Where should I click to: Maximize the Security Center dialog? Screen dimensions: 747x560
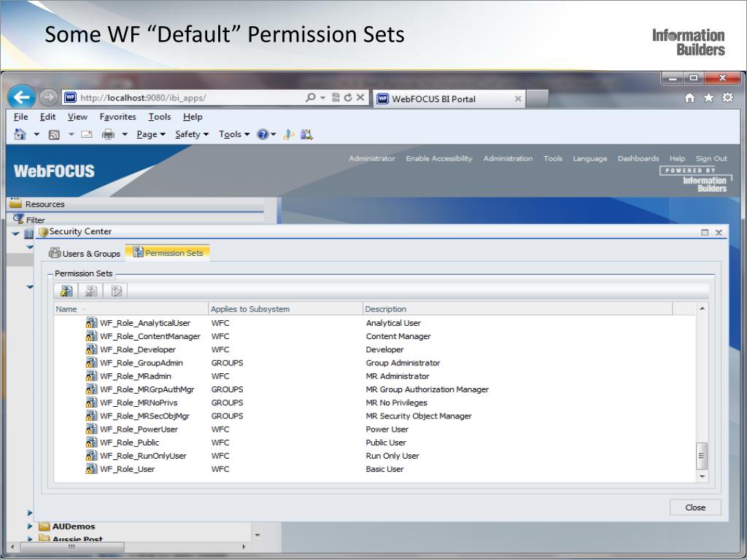coord(705,233)
